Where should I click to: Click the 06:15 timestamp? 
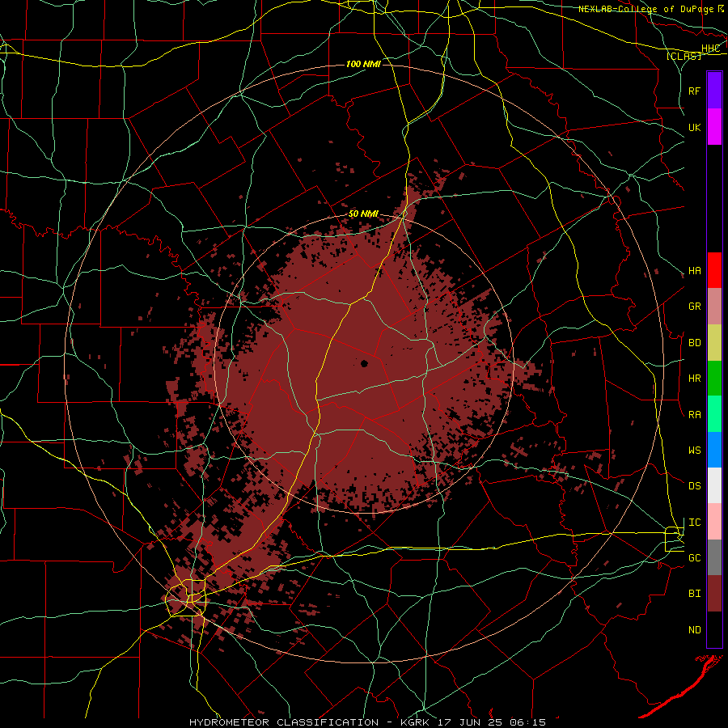click(527, 722)
